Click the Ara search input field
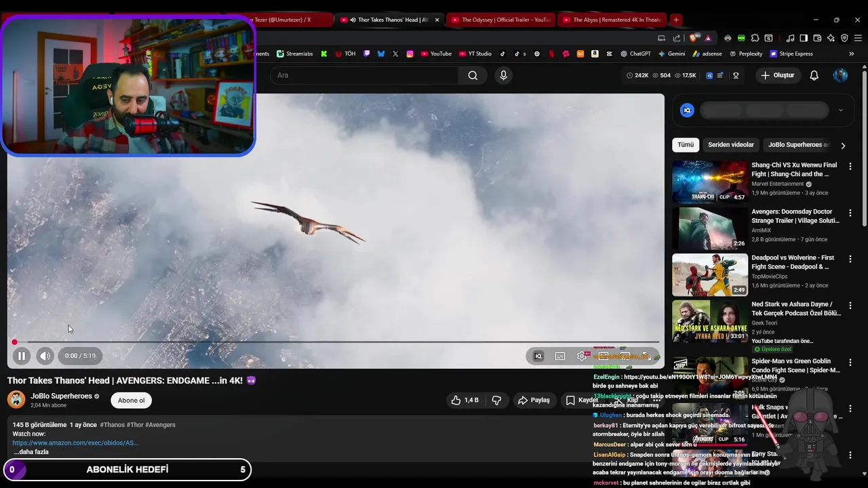Viewport: 868px width, 488px height. (x=365, y=75)
